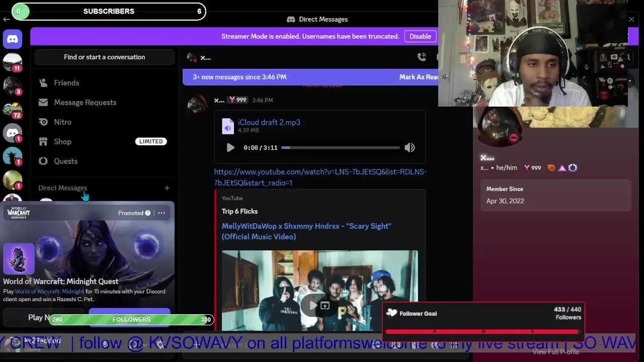Open yellow-green server icon in sidebar

point(13,180)
